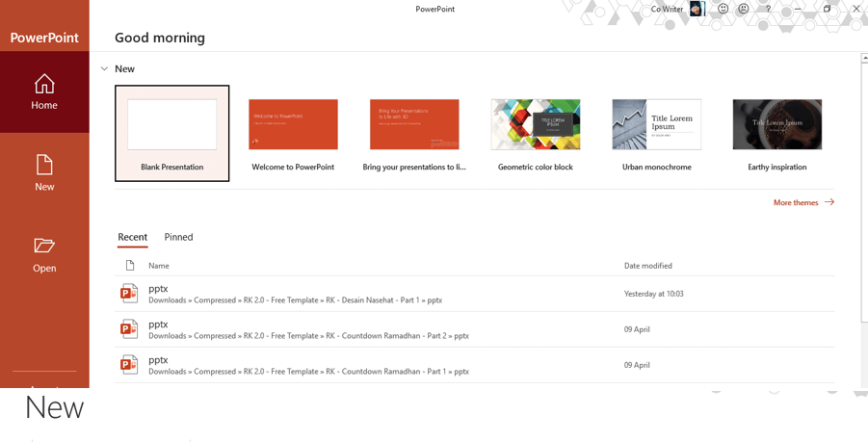Open the Help question mark icon

tap(769, 9)
